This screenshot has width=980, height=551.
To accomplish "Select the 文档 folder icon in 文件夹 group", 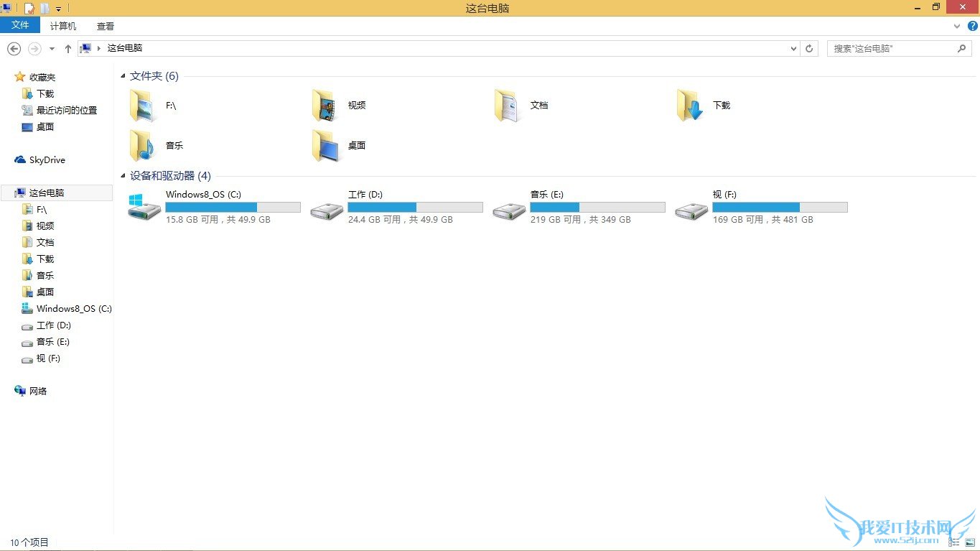I will 508,106.
